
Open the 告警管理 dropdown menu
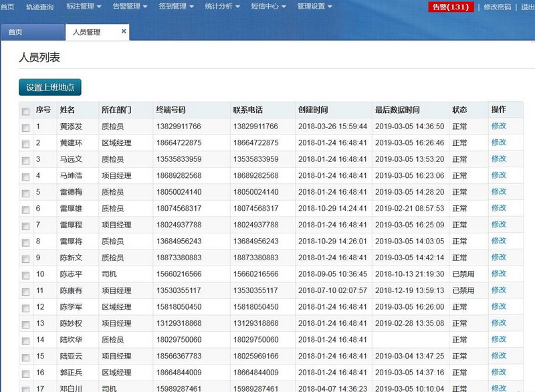pos(131,7)
